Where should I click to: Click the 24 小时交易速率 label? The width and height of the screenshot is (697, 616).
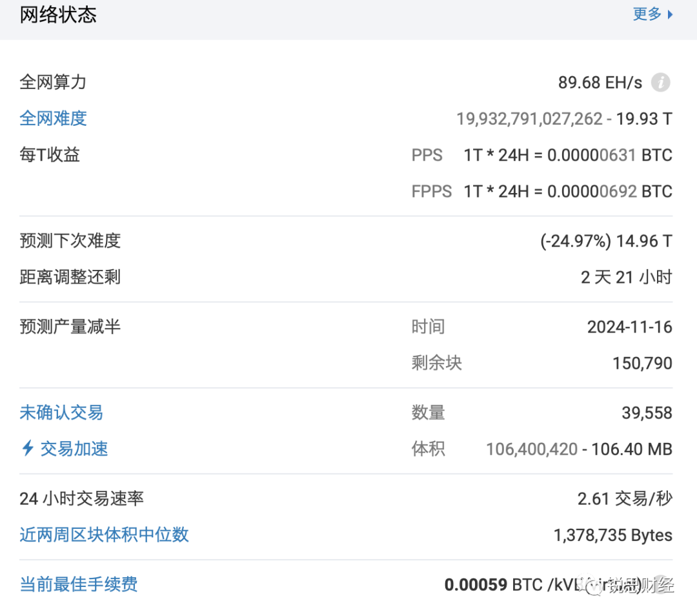click(81, 498)
